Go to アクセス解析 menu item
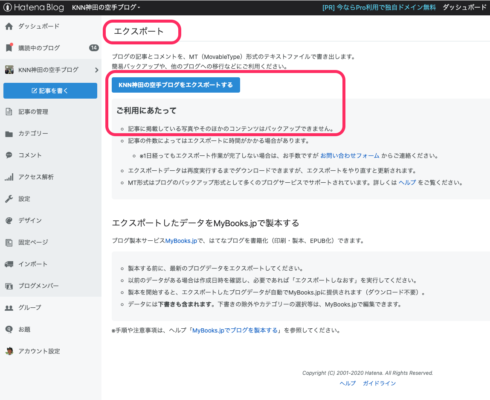Screen dimensions: 490x400 tap(36, 177)
